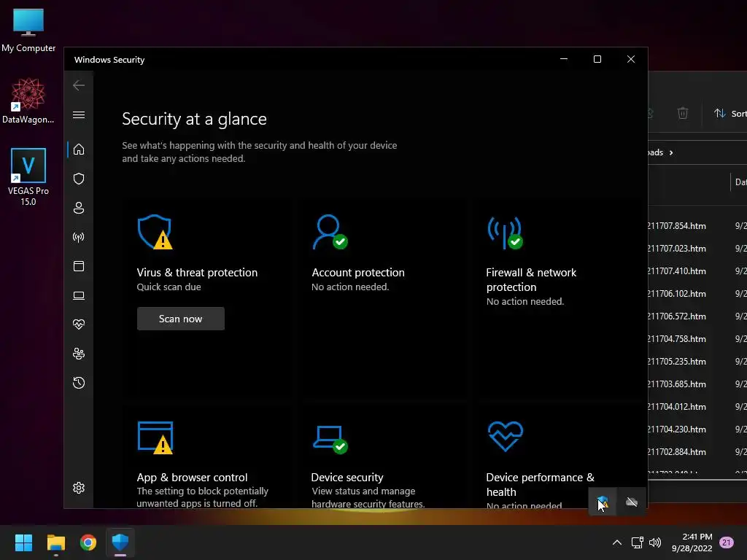Go back with the back arrow
The image size is (747, 560).
click(79, 85)
